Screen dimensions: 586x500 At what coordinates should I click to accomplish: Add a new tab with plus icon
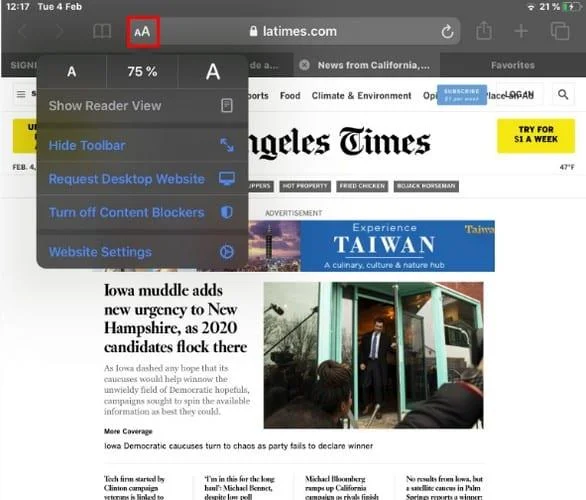pyautogui.click(x=521, y=31)
